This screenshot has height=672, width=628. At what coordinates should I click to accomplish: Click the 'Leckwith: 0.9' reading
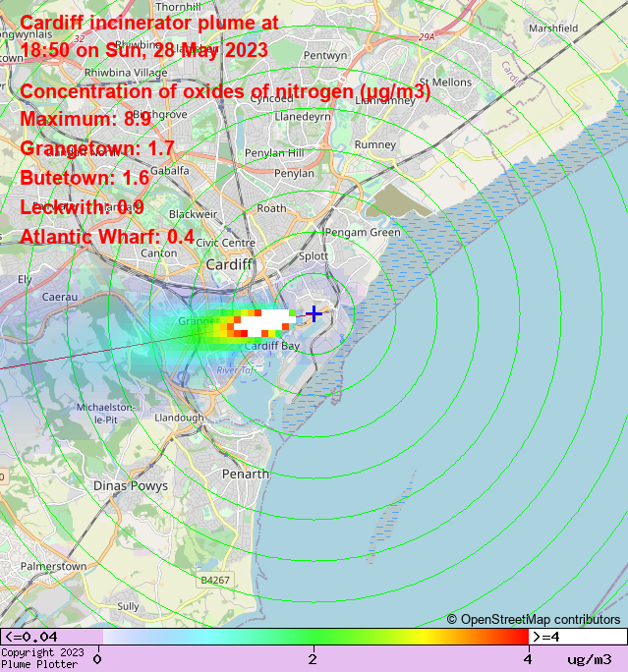point(82,207)
